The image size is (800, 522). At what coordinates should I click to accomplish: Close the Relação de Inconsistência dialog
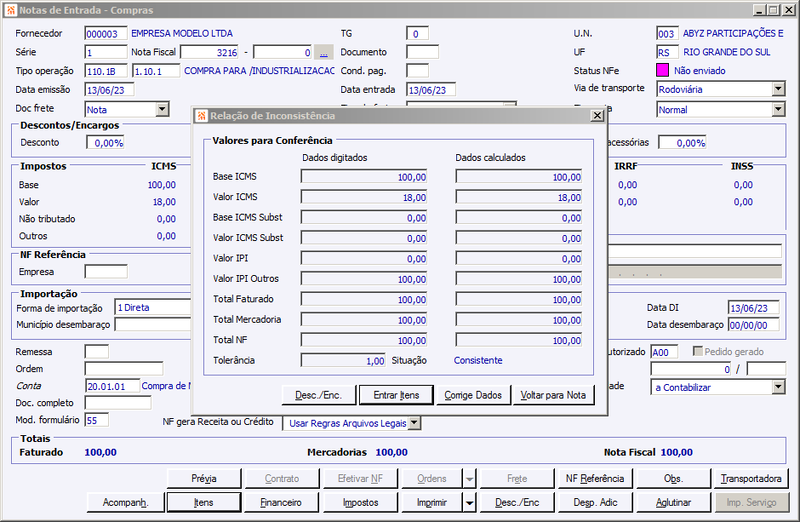click(597, 115)
